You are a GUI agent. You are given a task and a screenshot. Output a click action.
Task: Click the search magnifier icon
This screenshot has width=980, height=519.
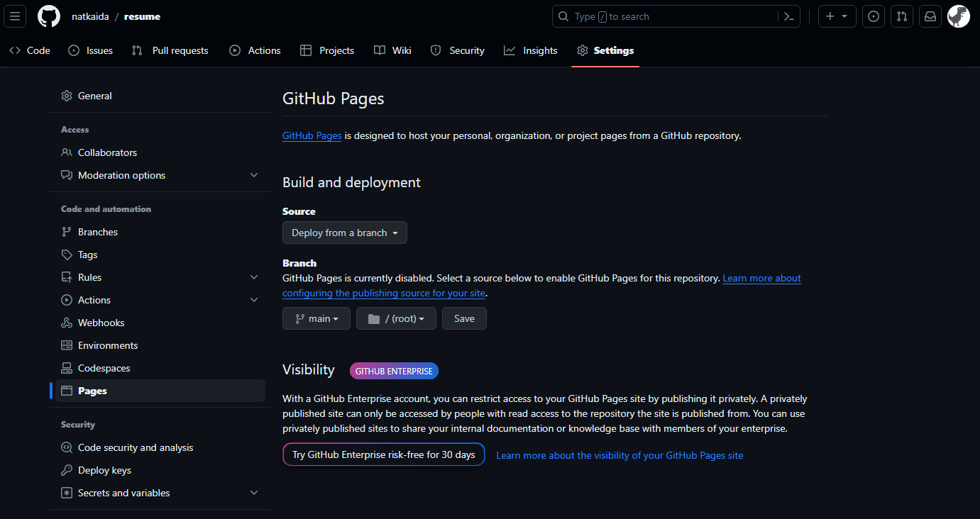[563, 16]
